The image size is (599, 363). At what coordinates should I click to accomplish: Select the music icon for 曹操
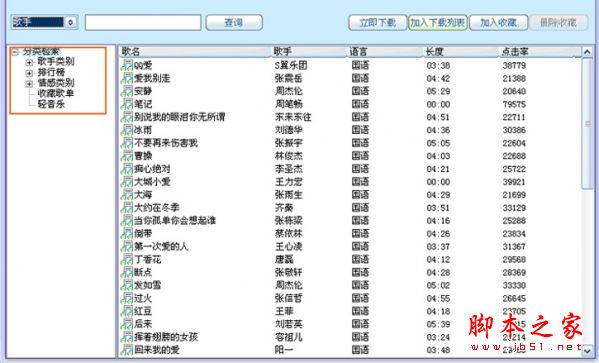(127, 156)
